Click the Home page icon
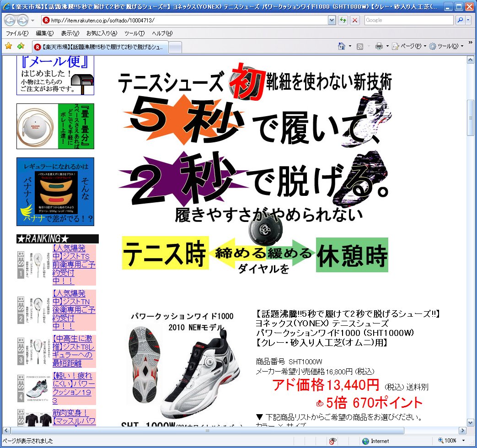Image resolution: width=477 pixels, height=448 pixels. [342, 46]
